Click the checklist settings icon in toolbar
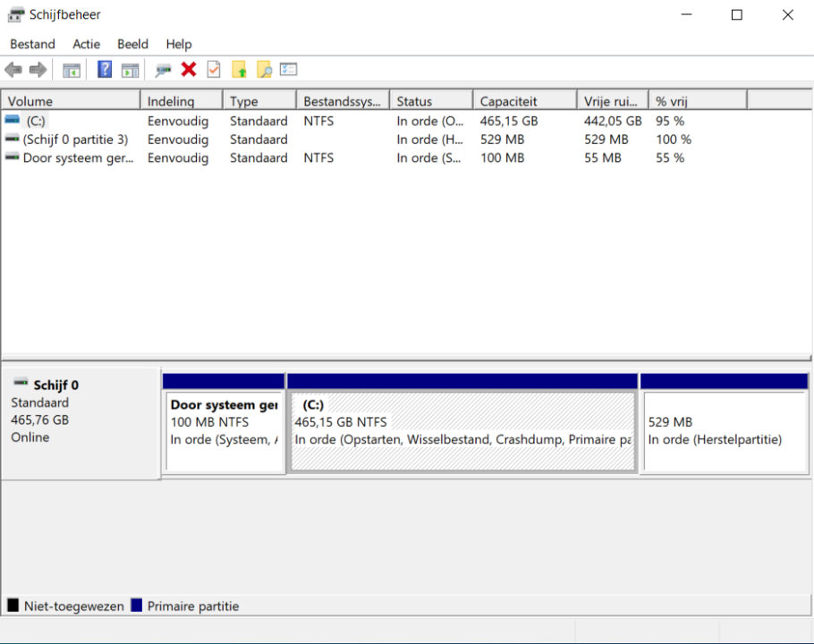 (x=288, y=70)
